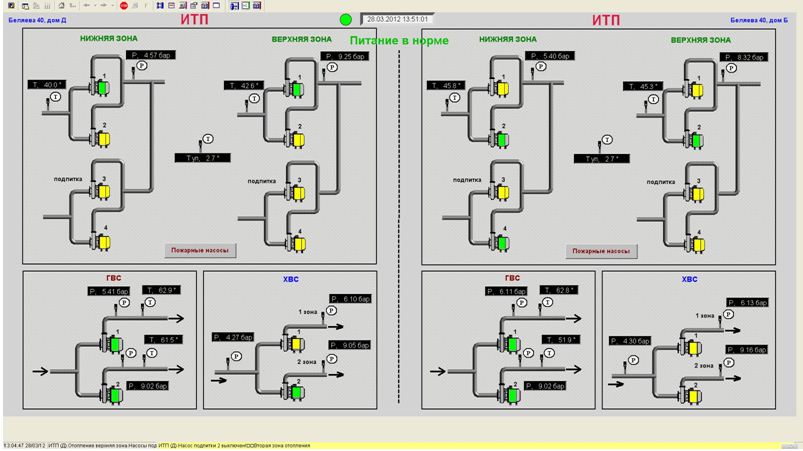803x451 pixels.
Task: Select pump 1 in the left ГВС panel
Action: (x=115, y=344)
